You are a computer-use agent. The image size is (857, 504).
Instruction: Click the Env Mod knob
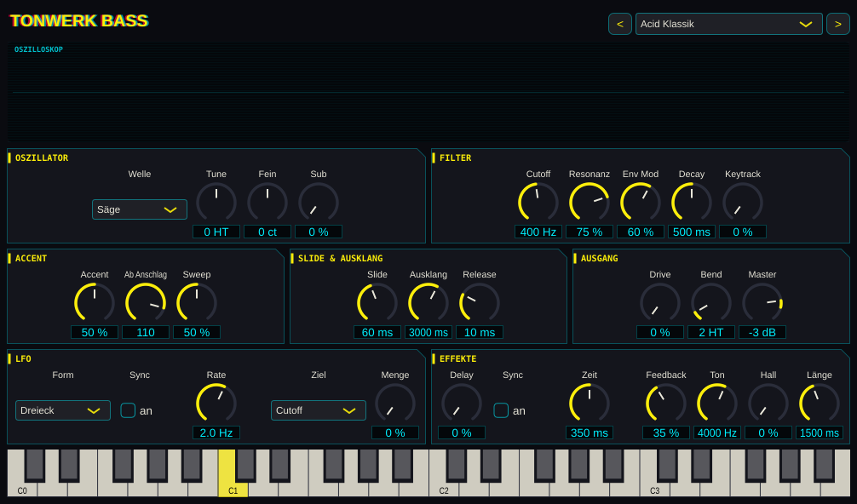click(641, 203)
